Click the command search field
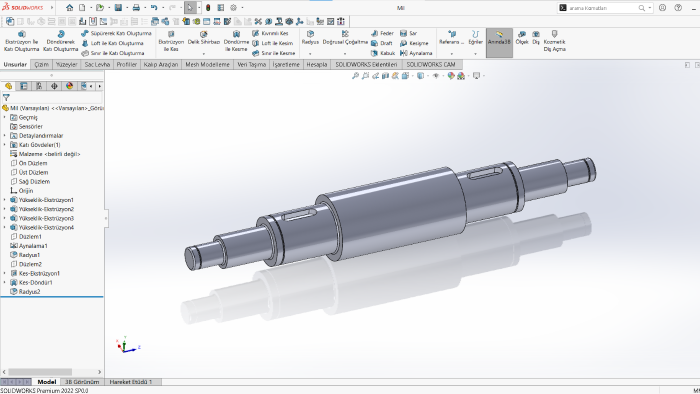The width and height of the screenshot is (700, 394). (x=601, y=8)
